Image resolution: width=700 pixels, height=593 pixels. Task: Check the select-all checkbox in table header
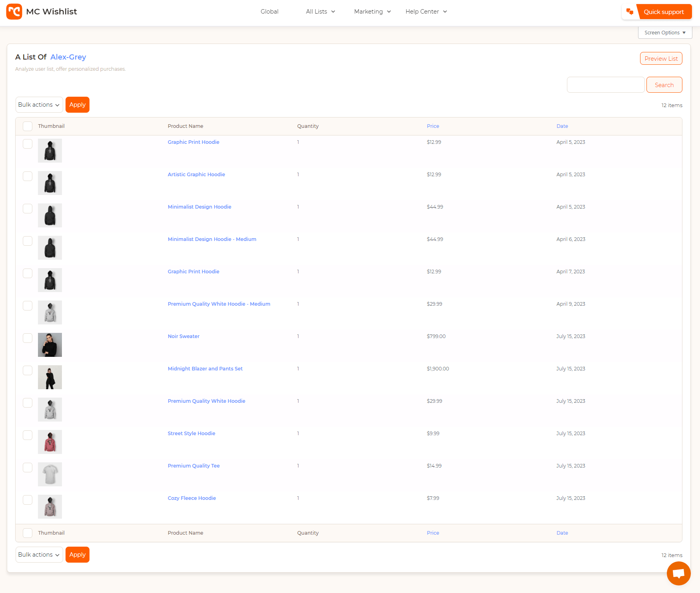(x=28, y=126)
